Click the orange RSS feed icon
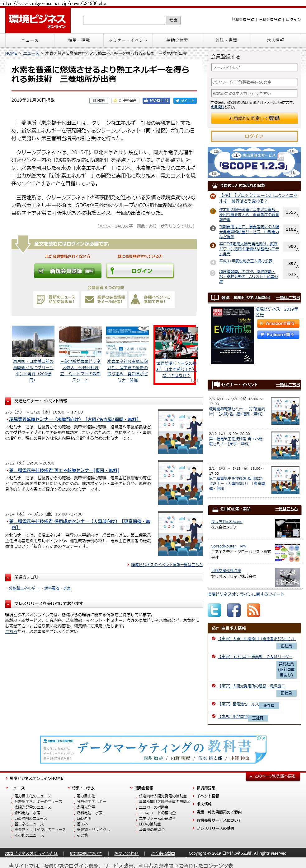 coord(253,610)
